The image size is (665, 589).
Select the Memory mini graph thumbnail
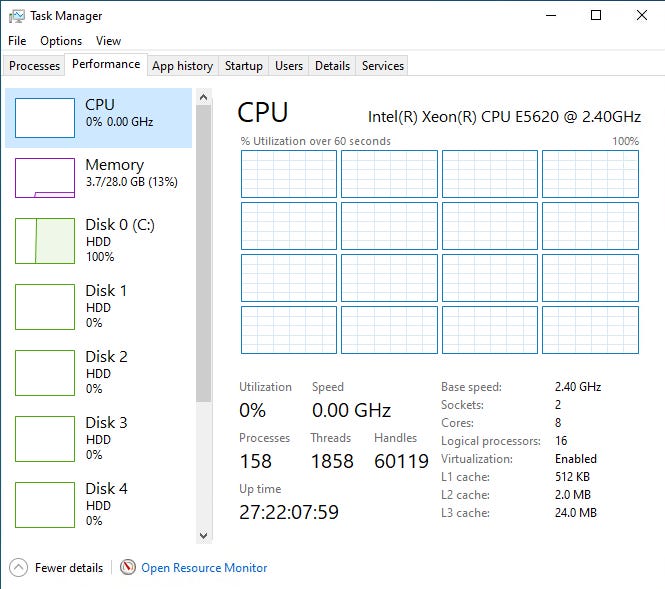pyautogui.click(x=45, y=178)
